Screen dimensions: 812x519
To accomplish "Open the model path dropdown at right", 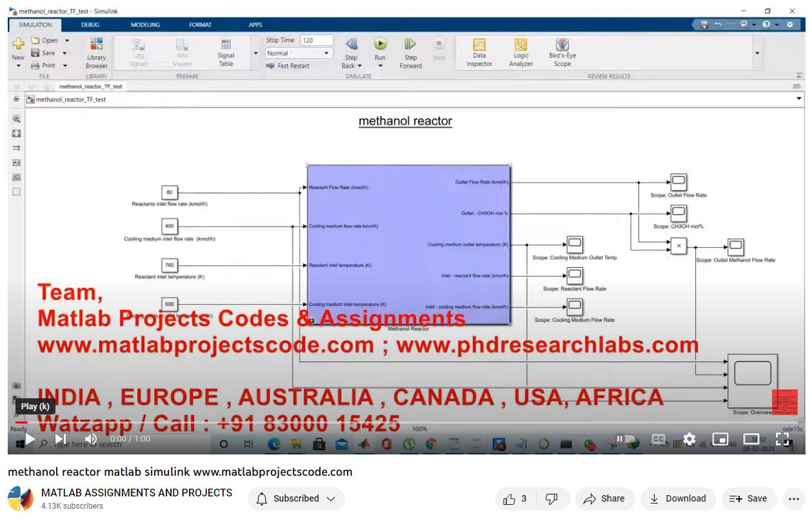I will (x=799, y=99).
